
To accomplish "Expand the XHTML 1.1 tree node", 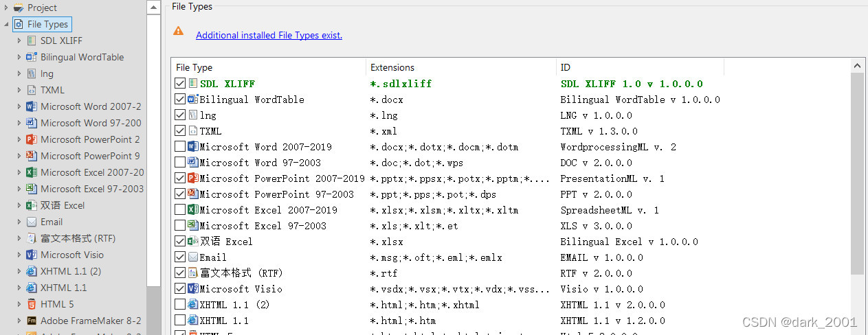I will tap(19, 288).
